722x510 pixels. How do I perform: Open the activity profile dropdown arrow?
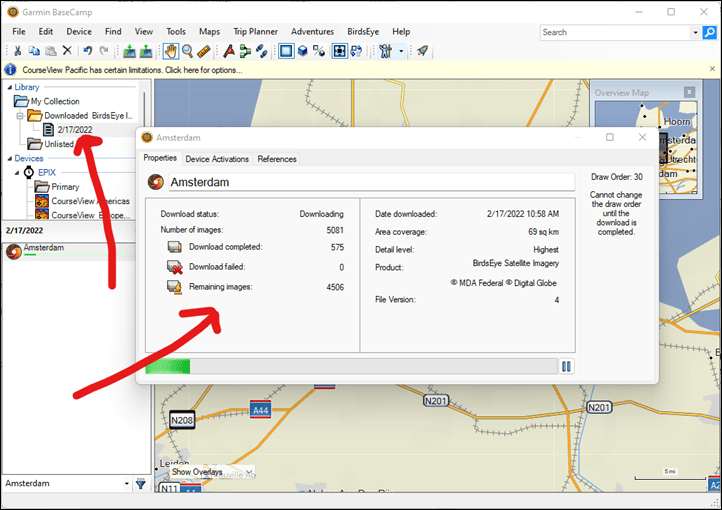(x=401, y=51)
